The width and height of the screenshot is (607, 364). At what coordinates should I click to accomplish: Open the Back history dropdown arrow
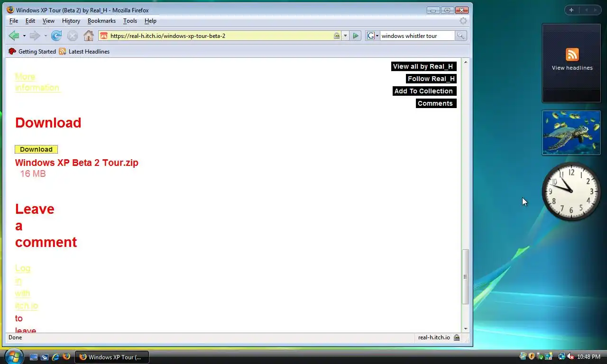[x=24, y=36]
